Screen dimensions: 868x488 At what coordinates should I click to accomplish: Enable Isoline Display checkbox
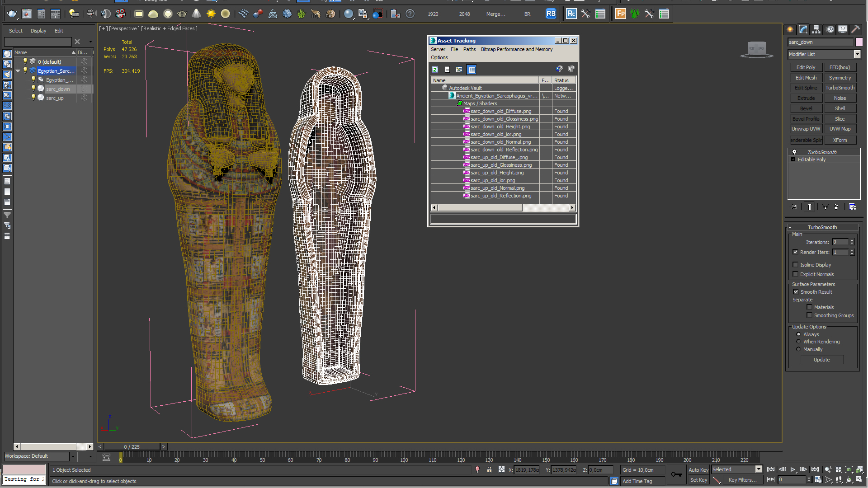pos(796,265)
